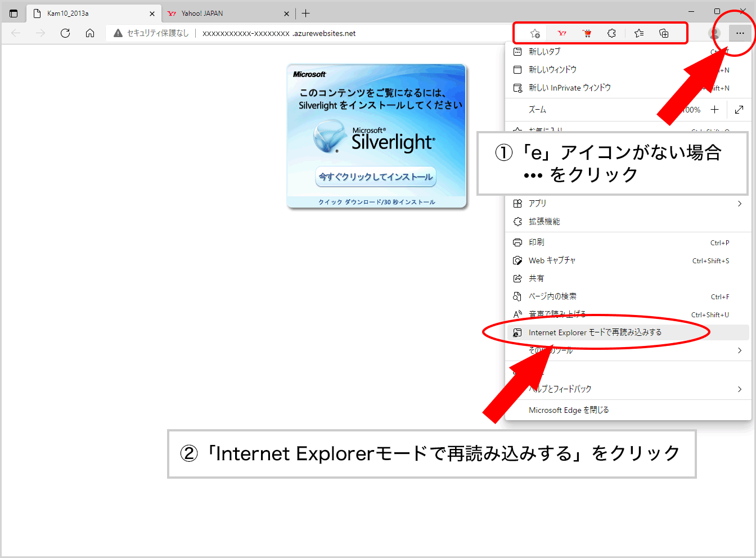The width and height of the screenshot is (756, 558).
Task: Click the red shopping cart extension icon
Action: pos(587,33)
